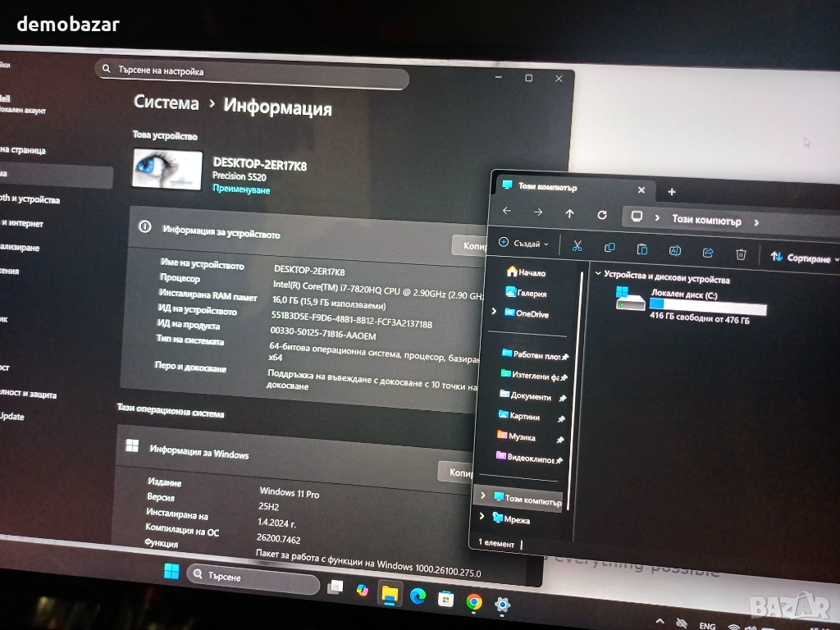
Task: Go up one level with the Up arrow
Action: (x=570, y=213)
